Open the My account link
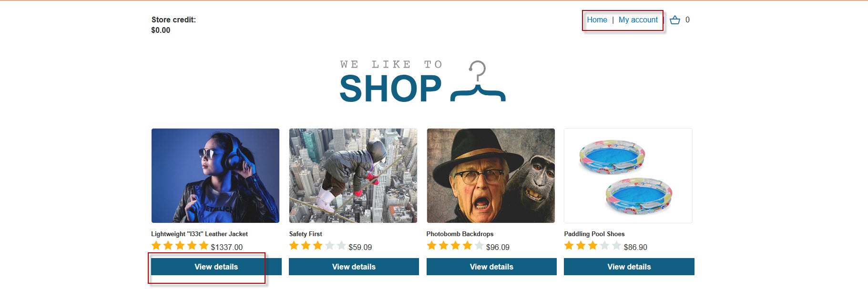 point(638,20)
